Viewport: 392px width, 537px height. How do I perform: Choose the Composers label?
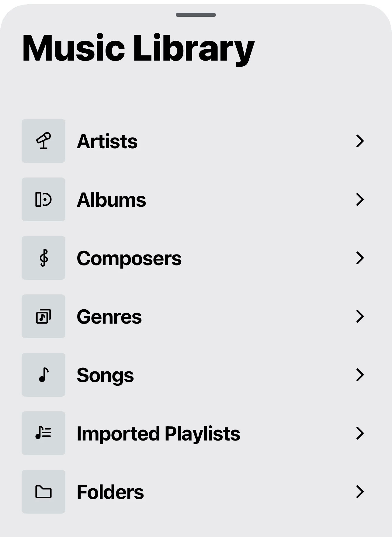point(129,258)
